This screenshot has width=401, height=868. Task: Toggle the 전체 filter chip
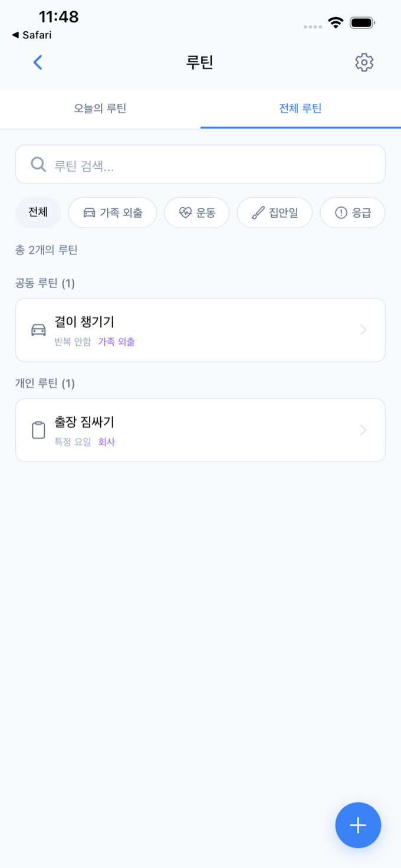[38, 212]
